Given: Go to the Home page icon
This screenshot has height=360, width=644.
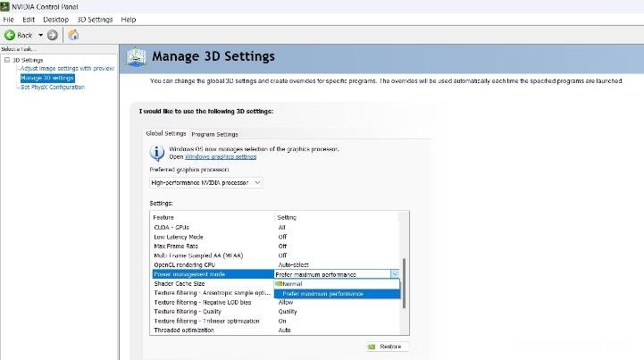Looking at the screenshot, I should coord(73,35).
